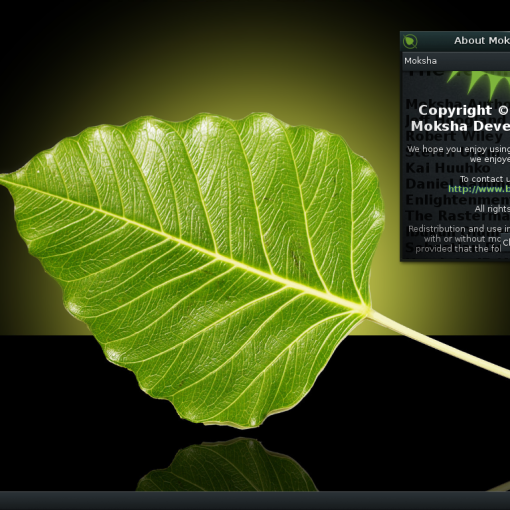Click the 'To contact u' line
Viewport: 510px width, 510px height.
[x=485, y=179]
